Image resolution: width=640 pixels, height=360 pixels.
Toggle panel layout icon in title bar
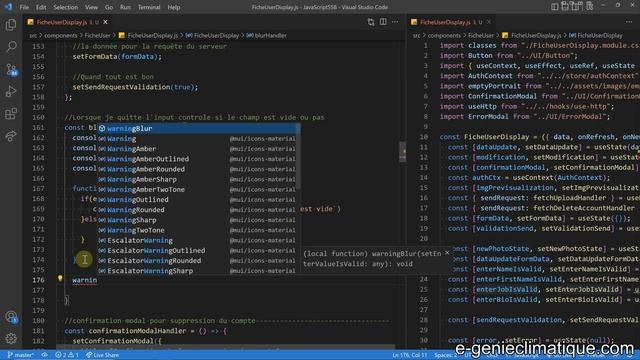click(x=566, y=6)
